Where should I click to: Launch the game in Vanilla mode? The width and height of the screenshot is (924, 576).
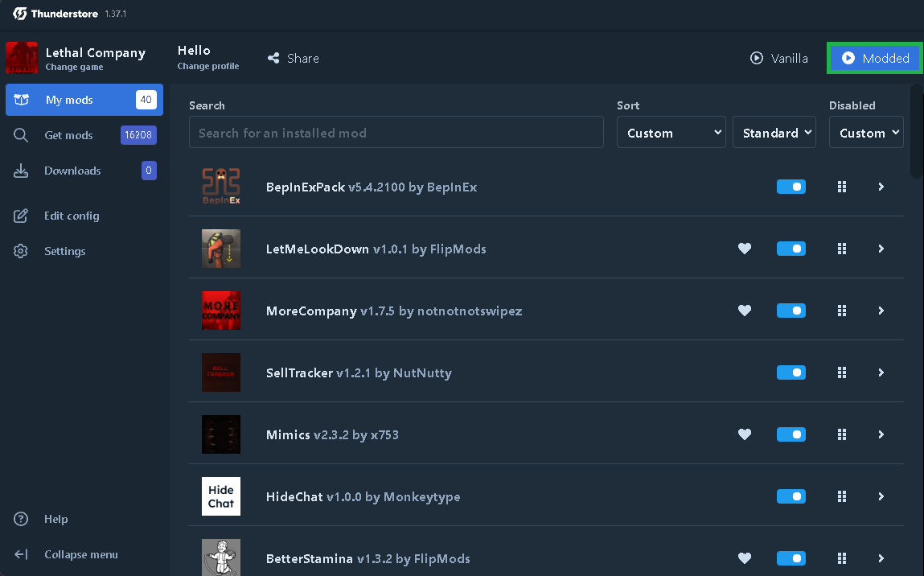(778, 59)
